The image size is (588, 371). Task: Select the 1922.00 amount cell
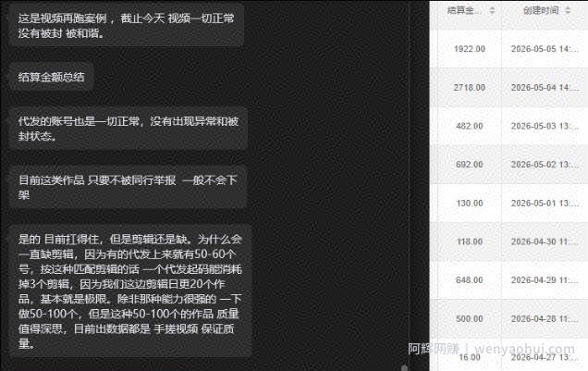[470, 49]
